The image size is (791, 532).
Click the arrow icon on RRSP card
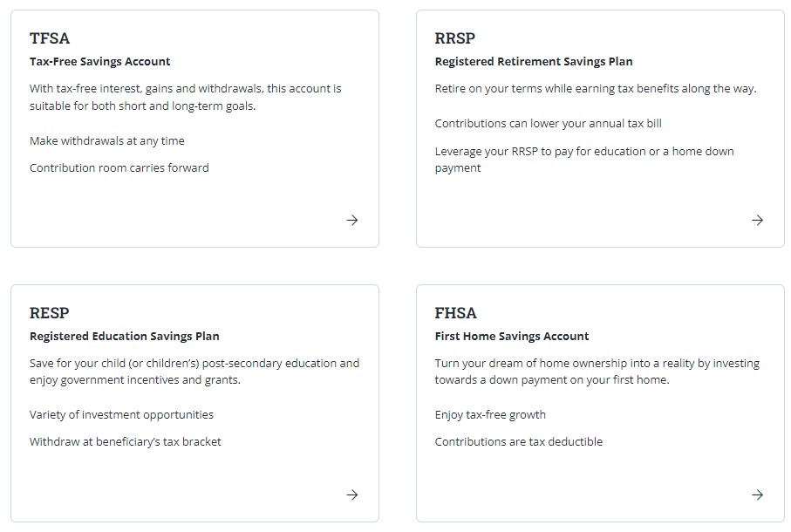pyautogui.click(x=757, y=220)
